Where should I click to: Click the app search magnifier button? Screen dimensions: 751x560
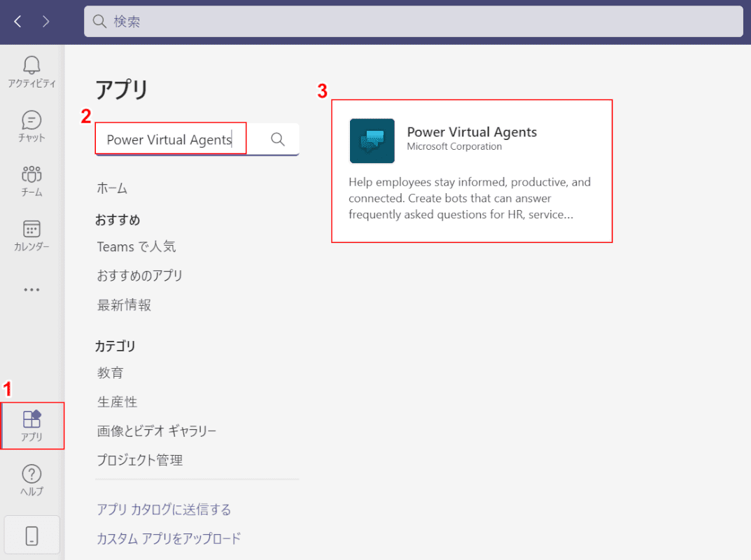point(278,139)
